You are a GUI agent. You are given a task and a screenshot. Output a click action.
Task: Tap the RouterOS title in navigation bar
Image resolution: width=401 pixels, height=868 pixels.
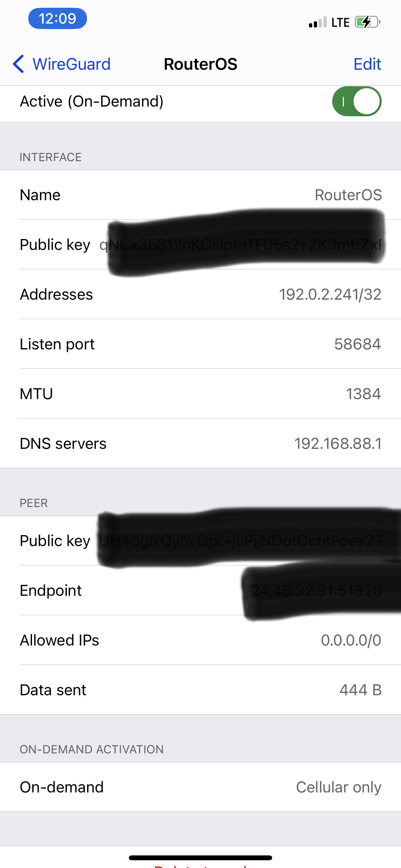tap(200, 64)
